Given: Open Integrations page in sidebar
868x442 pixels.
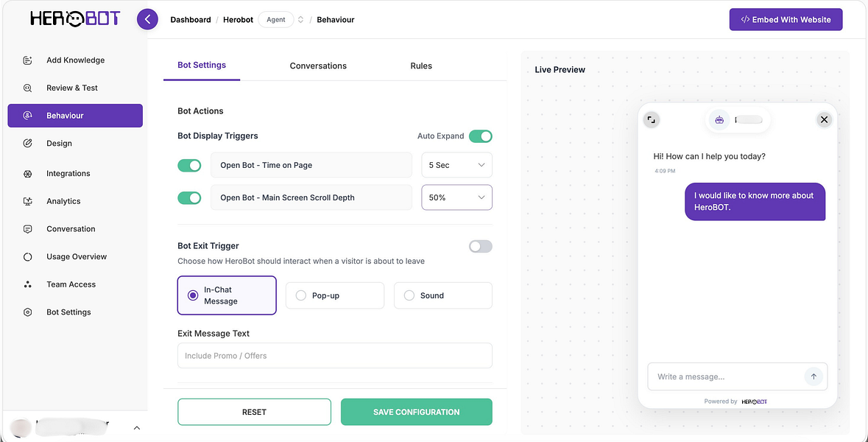Looking at the screenshot, I should pyautogui.click(x=75, y=173).
